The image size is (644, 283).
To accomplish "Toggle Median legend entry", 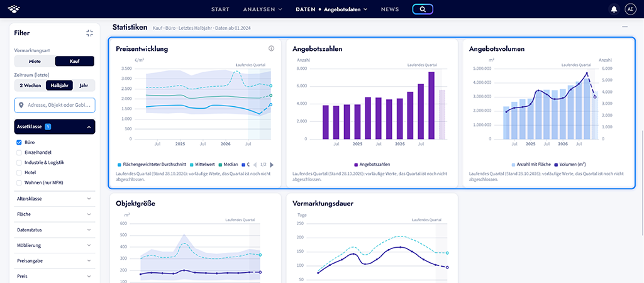I will [229, 164].
